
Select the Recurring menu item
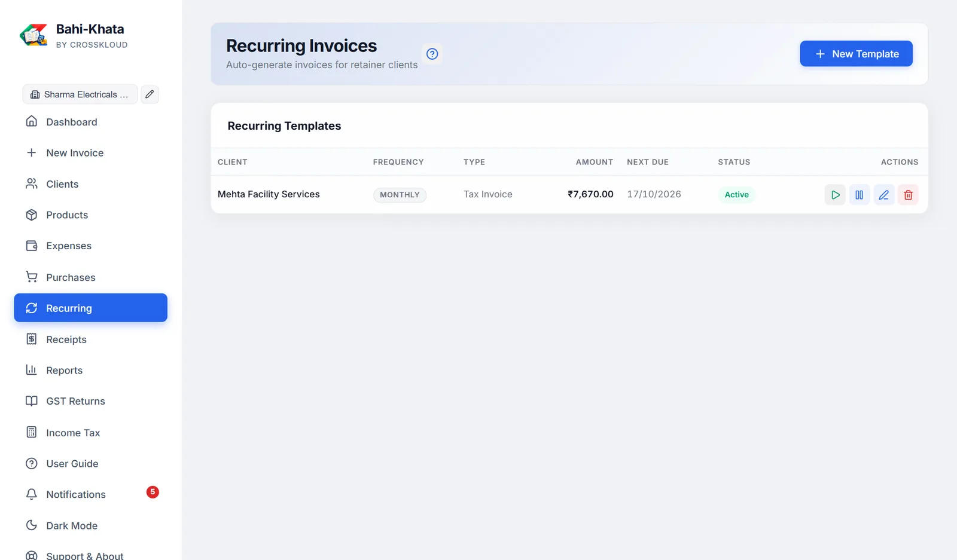click(91, 308)
